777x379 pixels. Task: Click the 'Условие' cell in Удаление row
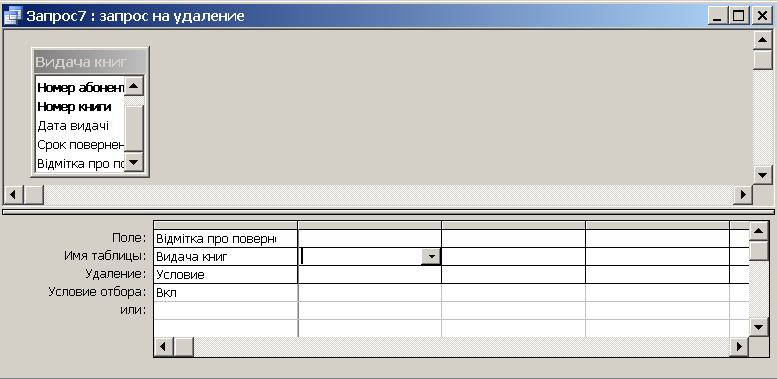(x=226, y=274)
